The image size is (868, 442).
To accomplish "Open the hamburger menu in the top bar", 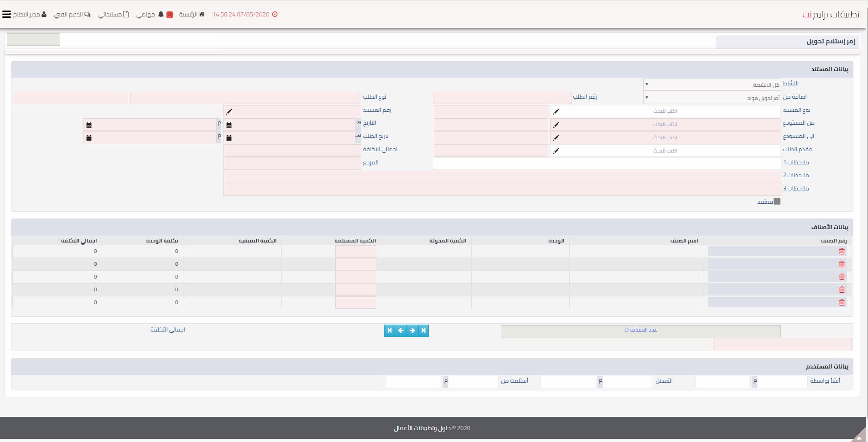I will tap(6, 14).
